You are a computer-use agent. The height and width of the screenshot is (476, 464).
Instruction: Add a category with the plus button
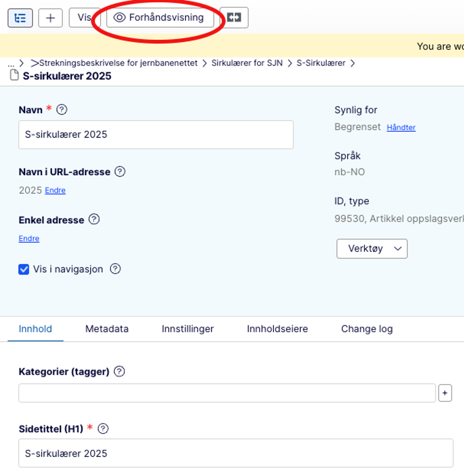click(x=445, y=393)
